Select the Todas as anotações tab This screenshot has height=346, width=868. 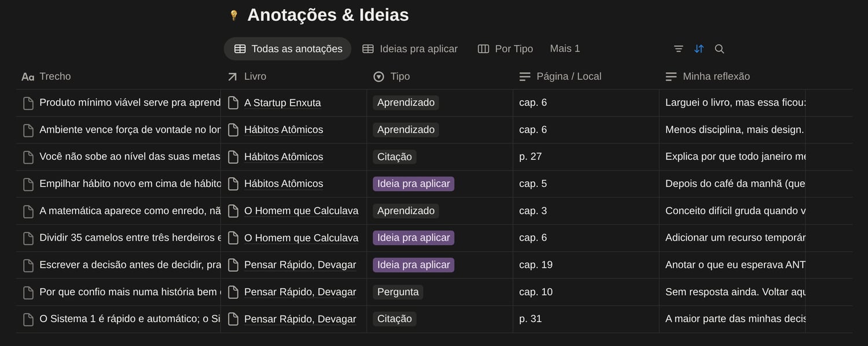point(288,49)
